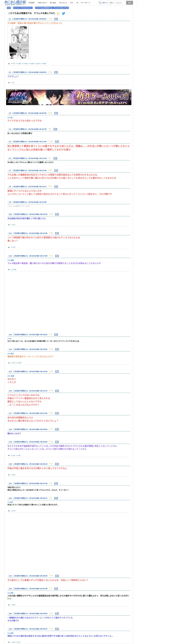Report post 25 with its 報告 button

coord(57,614)
